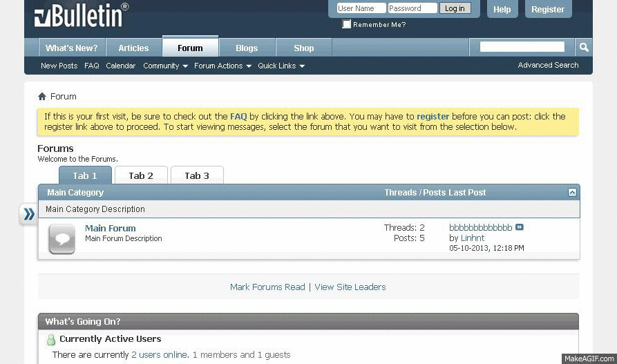
Task: Collapse the Main Category section
Action: click(572, 193)
